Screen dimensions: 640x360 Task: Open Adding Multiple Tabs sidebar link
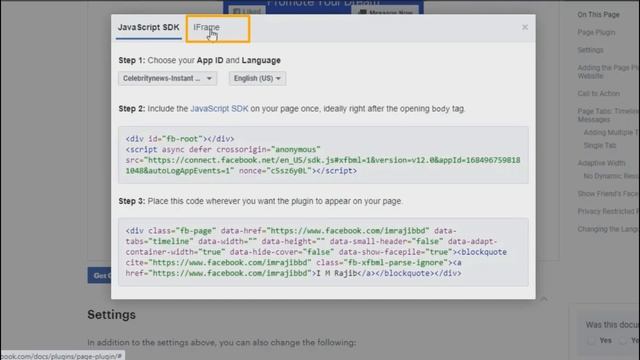611,132
